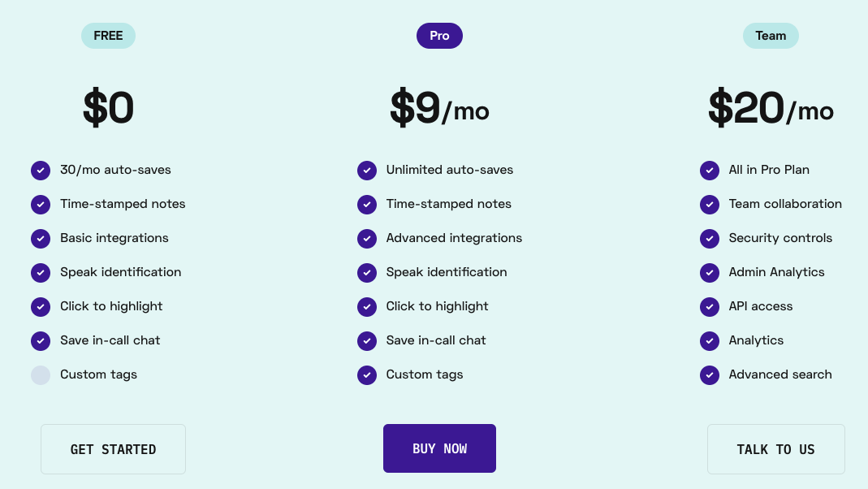Viewport: 868px width, 489px height.
Task: Click checkmark next to Unlimited auto-saves
Action: click(367, 171)
